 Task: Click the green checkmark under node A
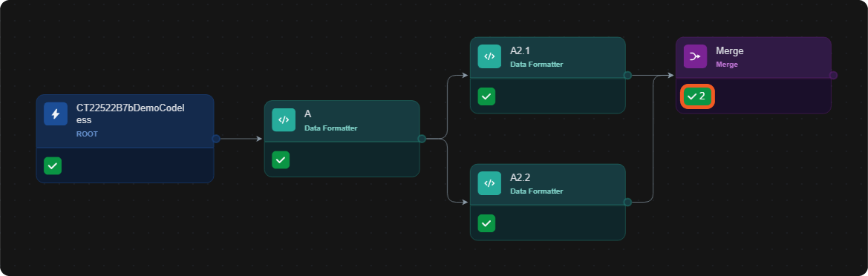click(281, 160)
